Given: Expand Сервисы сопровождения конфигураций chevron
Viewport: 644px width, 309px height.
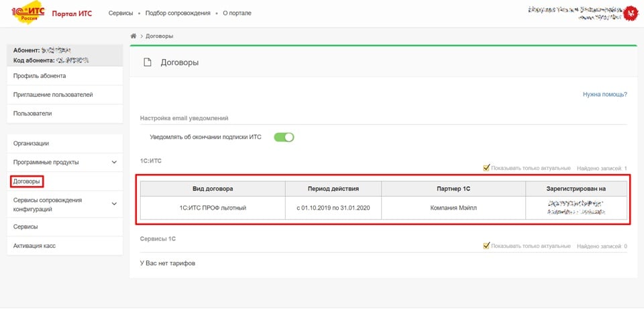Looking at the screenshot, I should [x=114, y=204].
